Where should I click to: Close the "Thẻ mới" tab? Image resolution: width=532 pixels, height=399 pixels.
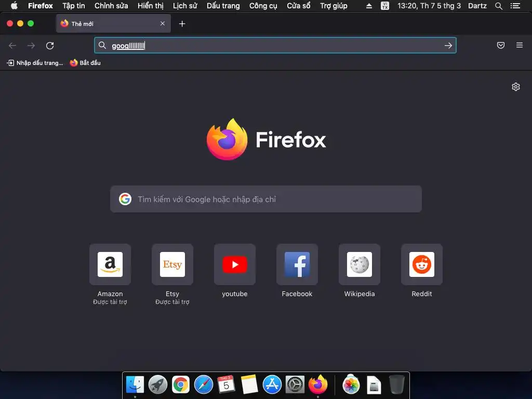pos(163,23)
